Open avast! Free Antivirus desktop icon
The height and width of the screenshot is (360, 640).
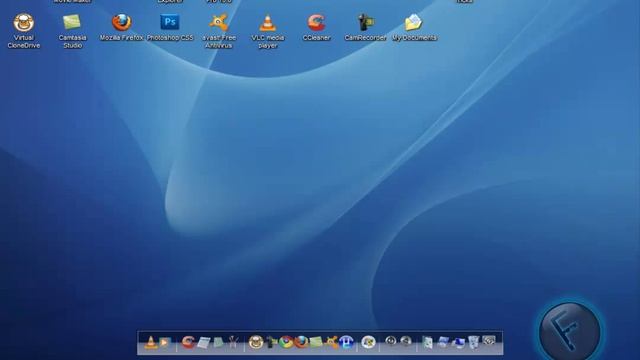point(219,31)
